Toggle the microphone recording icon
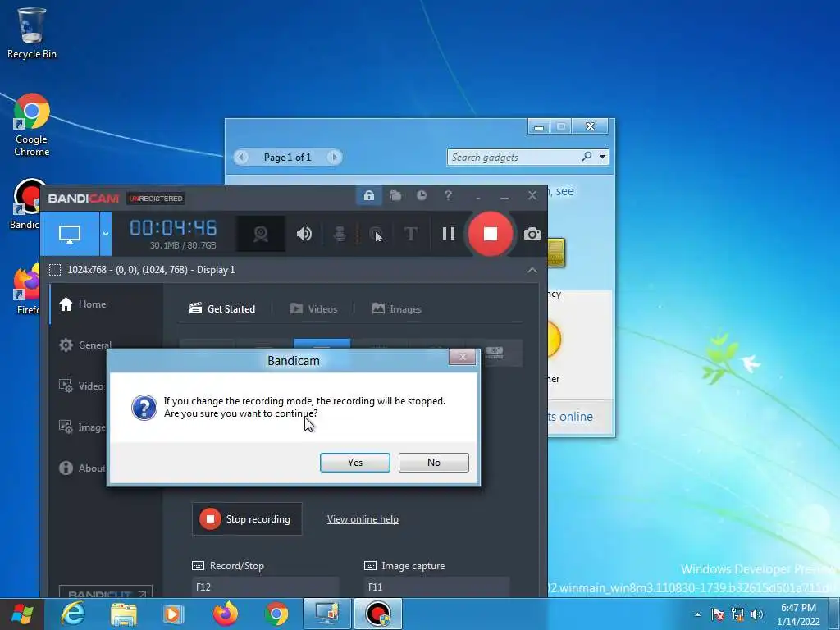This screenshot has width=840, height=630. pyautogui.click(x=339, y=234)
